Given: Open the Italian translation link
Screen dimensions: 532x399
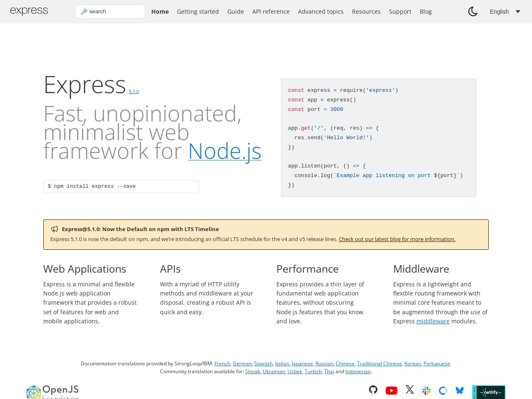Looking at the screenshot, I should [x=282, y=364].
